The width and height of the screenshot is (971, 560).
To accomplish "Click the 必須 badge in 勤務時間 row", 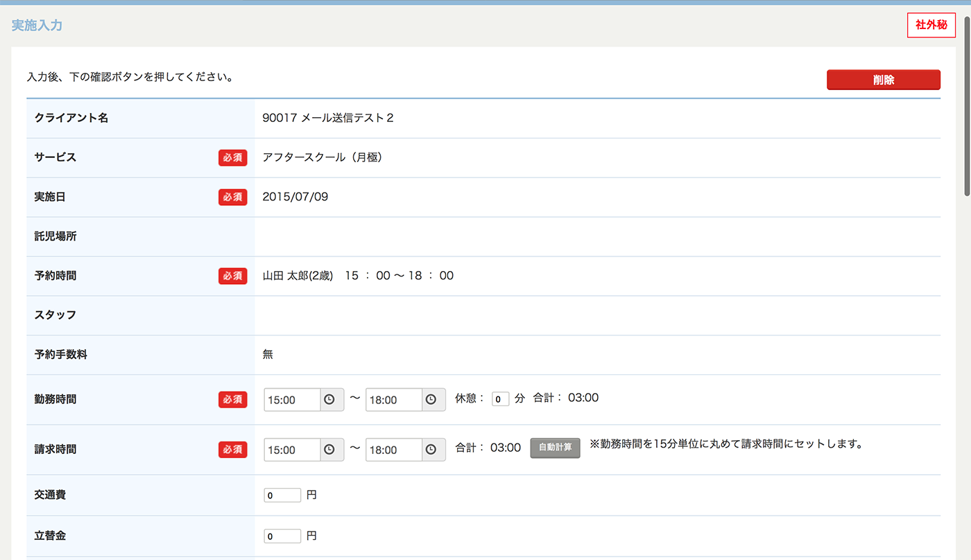I will pyautogui.click(x=233, y=400).
